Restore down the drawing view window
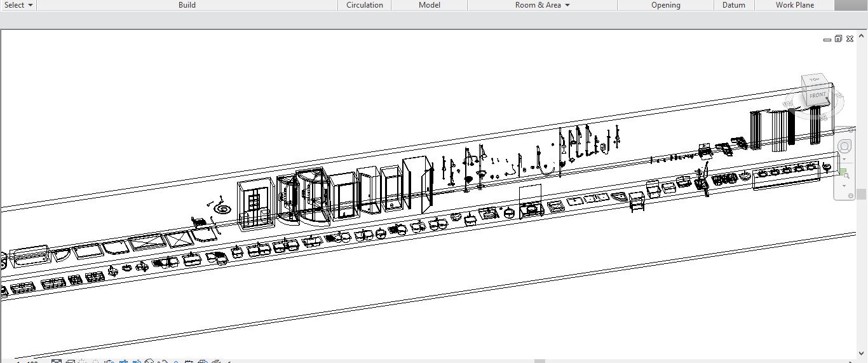Viewport: 868px width, 363px height. [x=838, y=39]
